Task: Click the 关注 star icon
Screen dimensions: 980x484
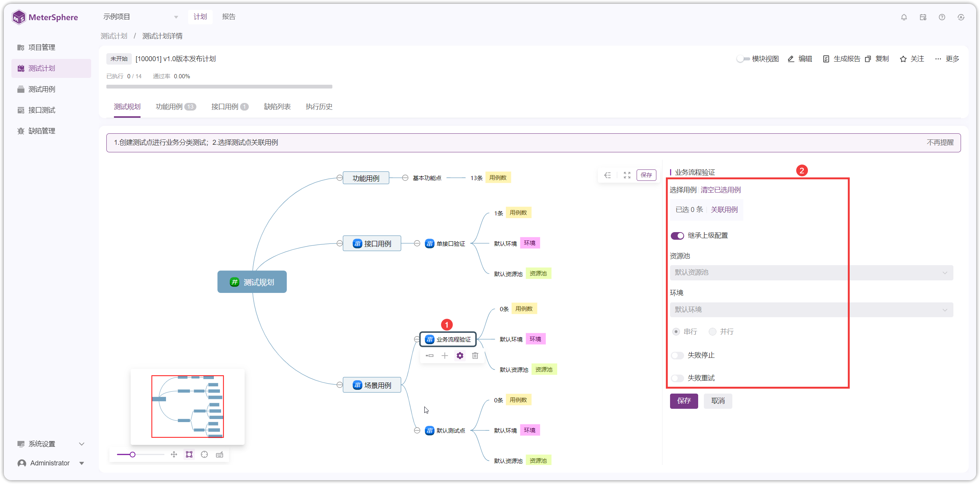Action: coord(903,59)
